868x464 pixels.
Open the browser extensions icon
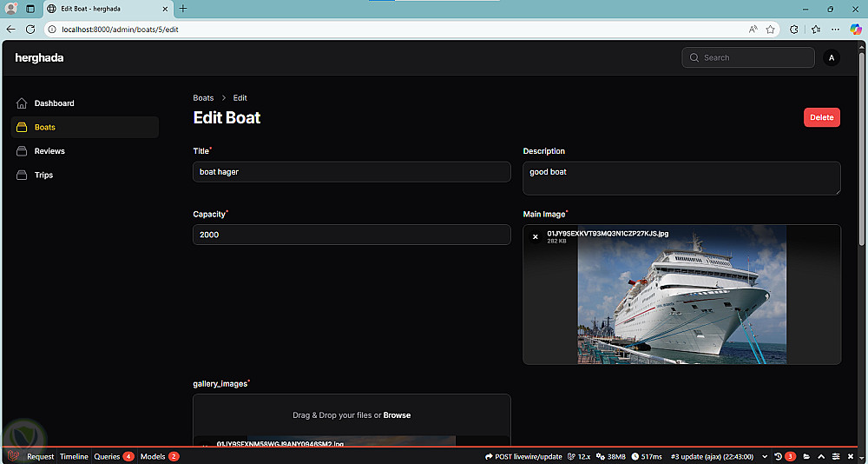click(794, 30)
